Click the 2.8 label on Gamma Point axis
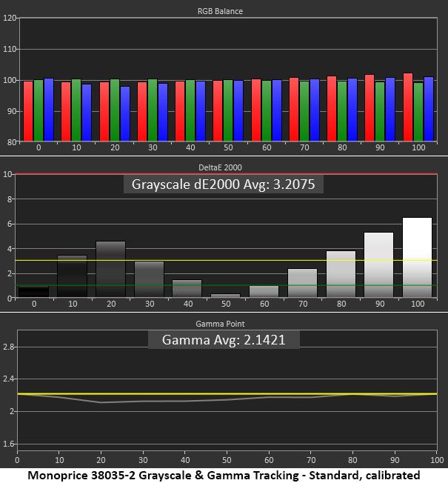This screenshot has height=483, width=448. (8, 347)
